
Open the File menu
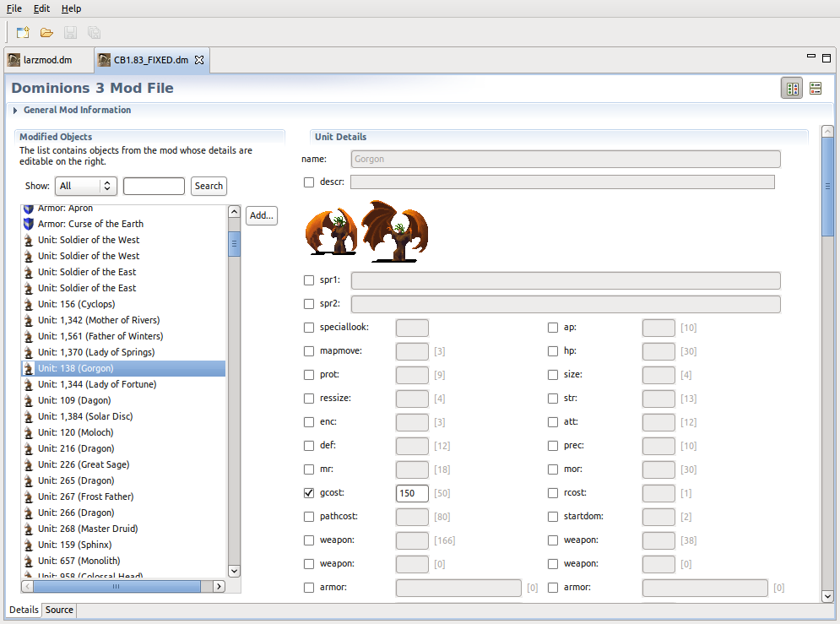tap(14, 8)
